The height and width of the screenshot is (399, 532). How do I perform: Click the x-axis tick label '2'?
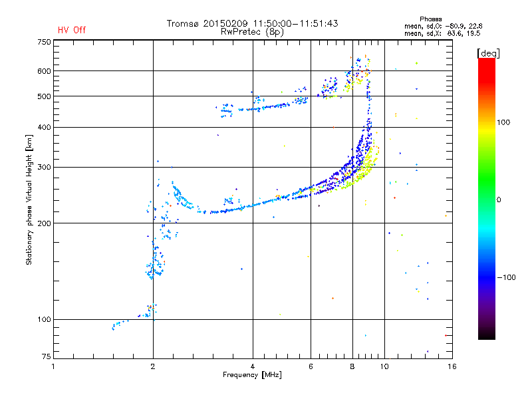tap(153, 366)
